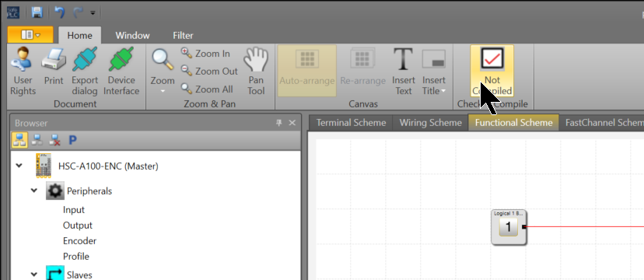Select the Input tree item
Image resolution: width=644 pixels, height=280 pixels.
74,210
